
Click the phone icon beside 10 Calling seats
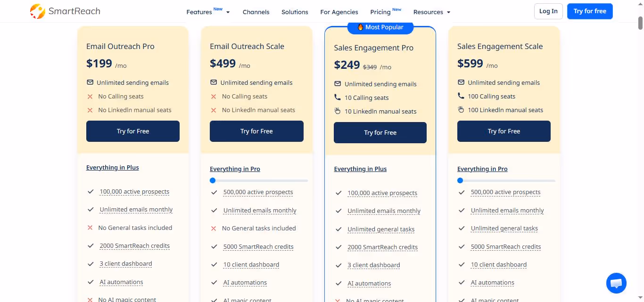338,98
